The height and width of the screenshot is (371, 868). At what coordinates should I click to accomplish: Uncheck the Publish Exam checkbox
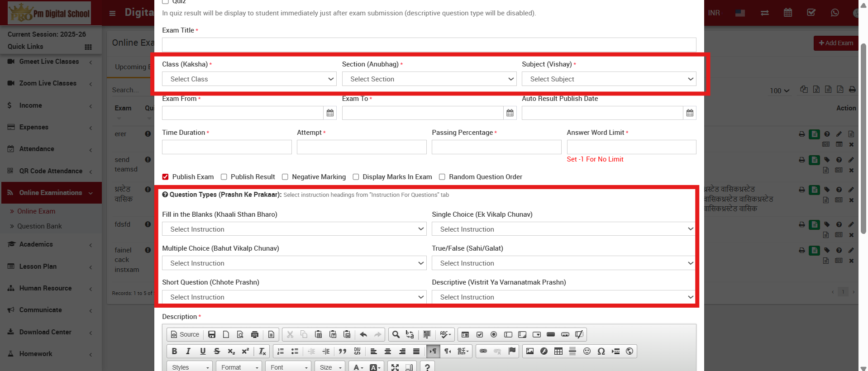pos(166,177)
